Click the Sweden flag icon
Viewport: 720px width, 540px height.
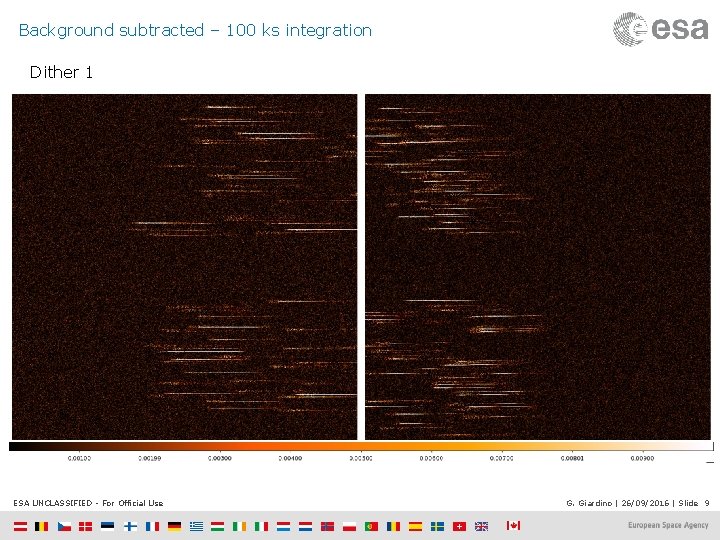(437, 526)
